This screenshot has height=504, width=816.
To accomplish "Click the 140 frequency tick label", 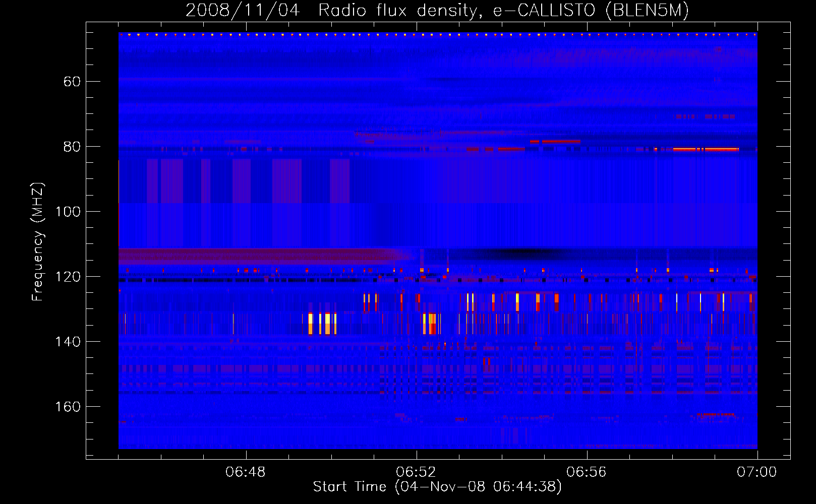I will (x=68, y=342).
